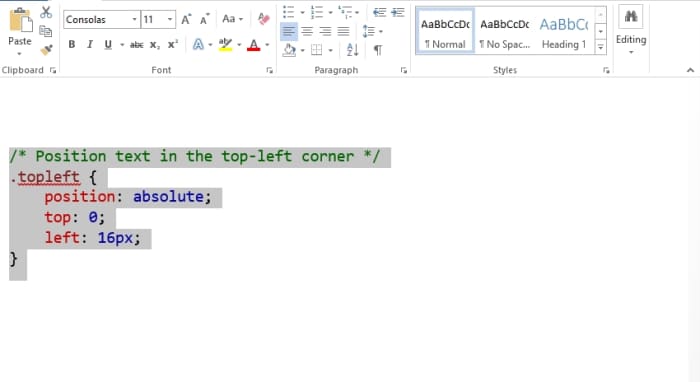The width and height of the screenshot is (700, 382).
Task: Justify the paragraph text
Action: (x=343, y=31)
